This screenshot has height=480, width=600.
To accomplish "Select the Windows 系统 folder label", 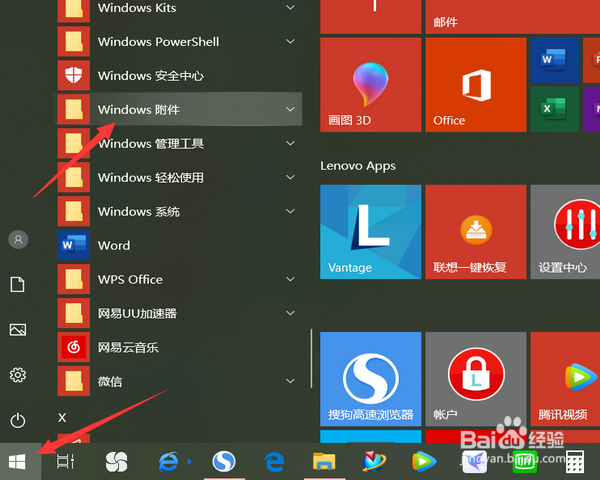I will (139, 212).
